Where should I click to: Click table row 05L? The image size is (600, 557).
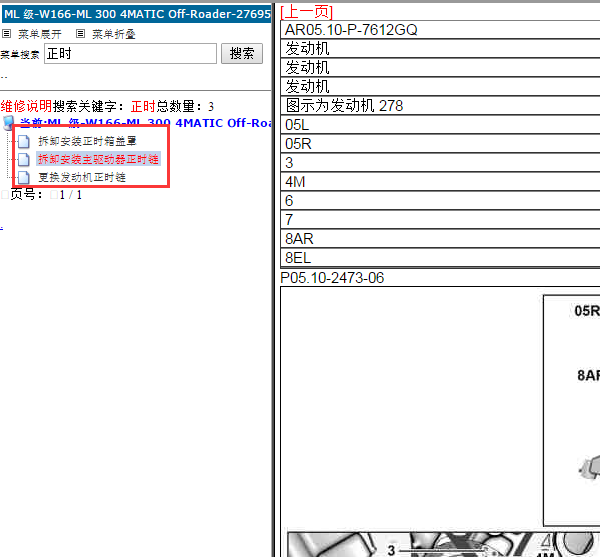click(x=440, y=125)
